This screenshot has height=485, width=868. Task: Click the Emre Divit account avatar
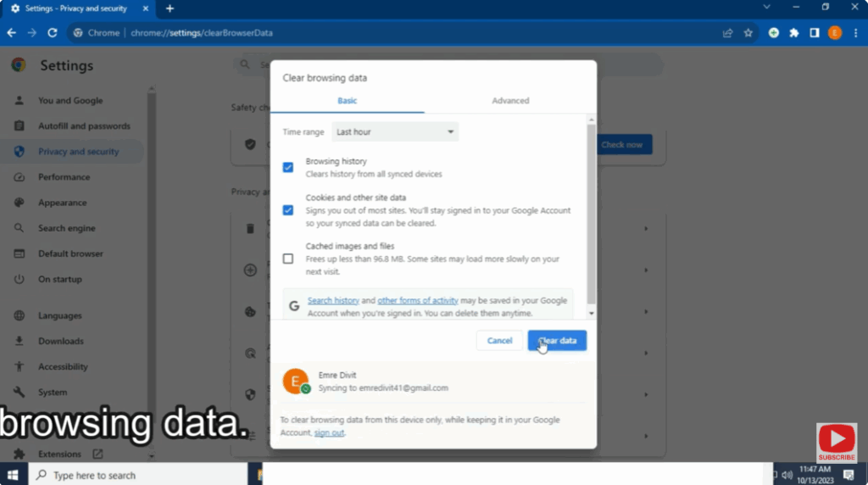pyautogui.click(x=296, y=382)
